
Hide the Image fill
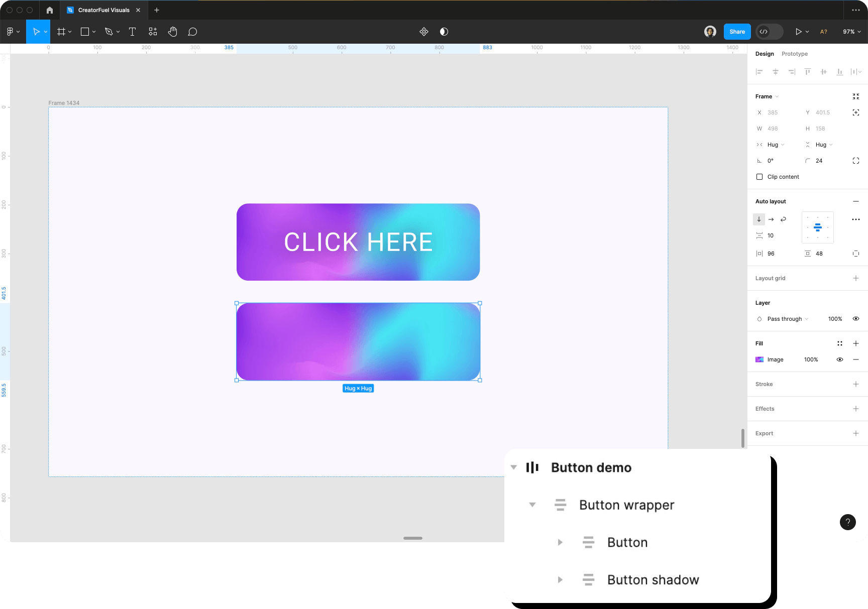(x=840, y=359)
